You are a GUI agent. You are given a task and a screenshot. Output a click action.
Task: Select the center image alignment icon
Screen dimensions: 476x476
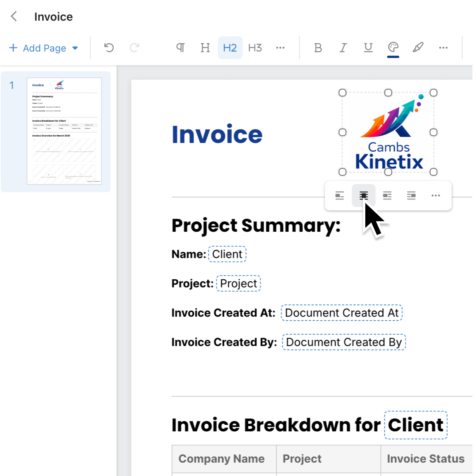tap(364, 195)
